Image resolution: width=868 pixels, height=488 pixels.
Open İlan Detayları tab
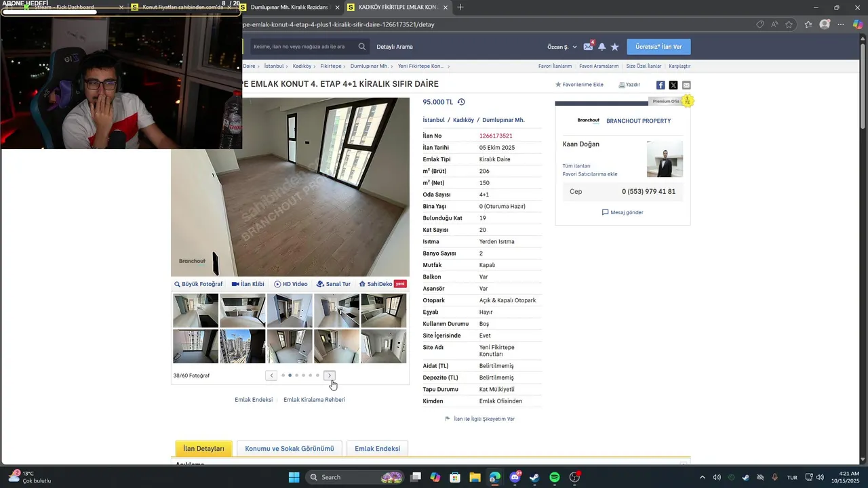pos(203,449)
